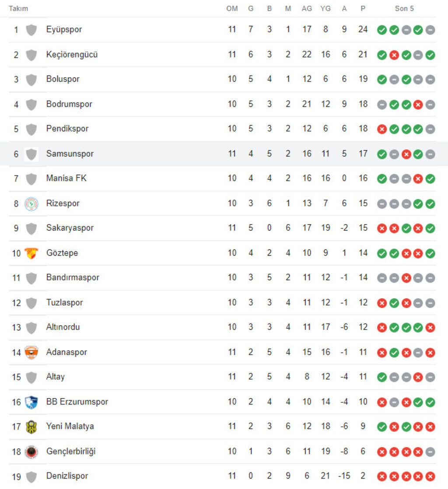The height and width of the screenshot is (489, 448).
Task: Click Eyüpspor's gray shield placeholder icon
Action: [31, 30]
